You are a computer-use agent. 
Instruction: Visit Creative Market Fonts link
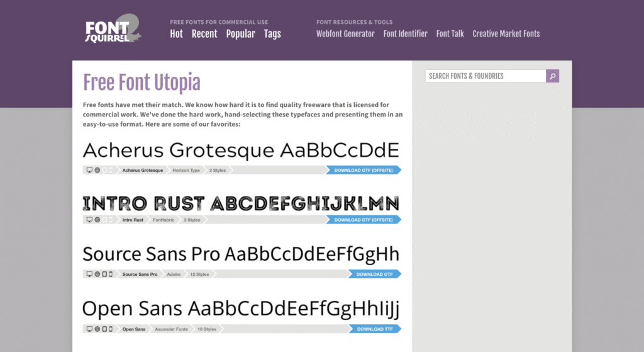(x=506, y=34)
